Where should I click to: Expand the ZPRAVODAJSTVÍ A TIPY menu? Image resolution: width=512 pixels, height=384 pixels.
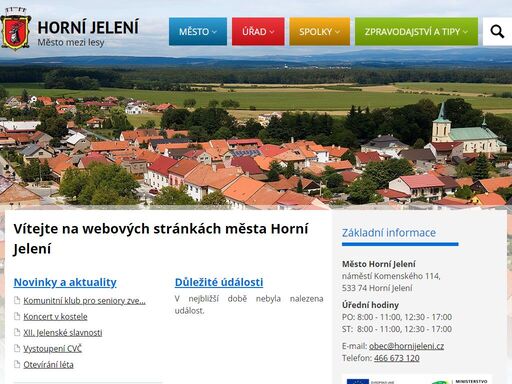(416, 31)
